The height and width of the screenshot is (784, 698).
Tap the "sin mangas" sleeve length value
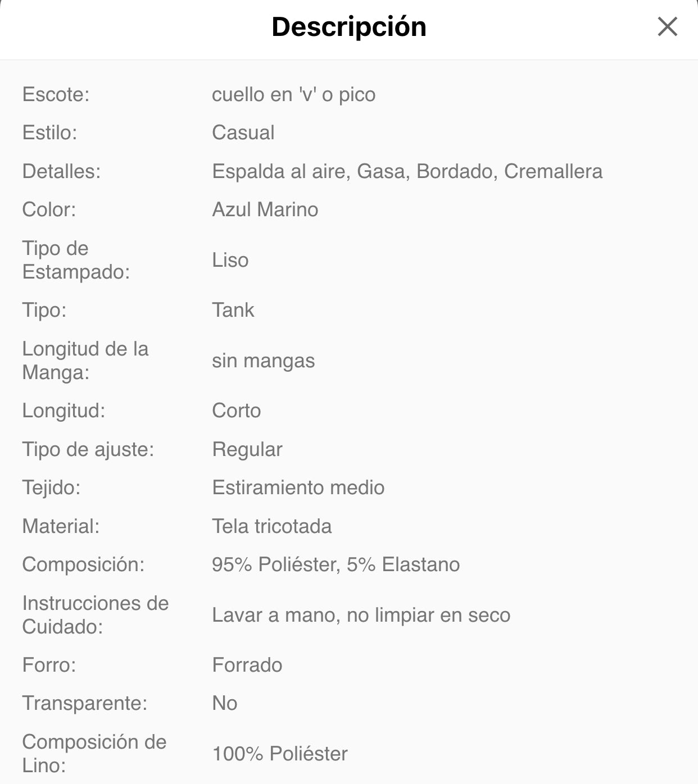(x=263, y=361)
